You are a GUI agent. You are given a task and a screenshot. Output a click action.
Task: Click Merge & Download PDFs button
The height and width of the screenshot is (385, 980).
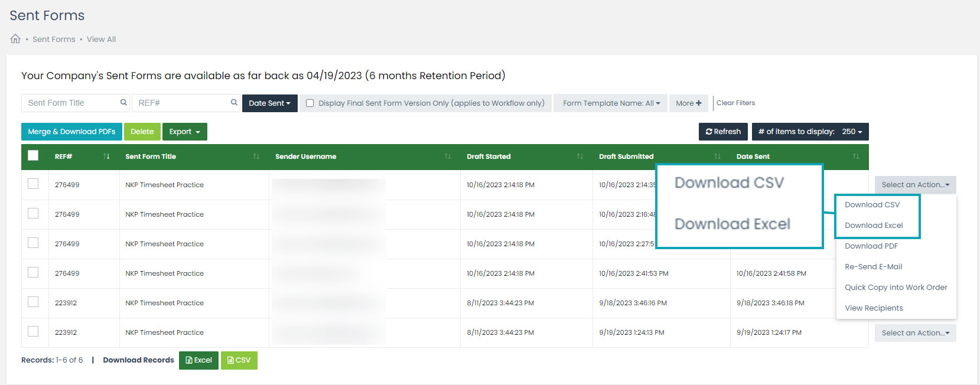[71, 132]
